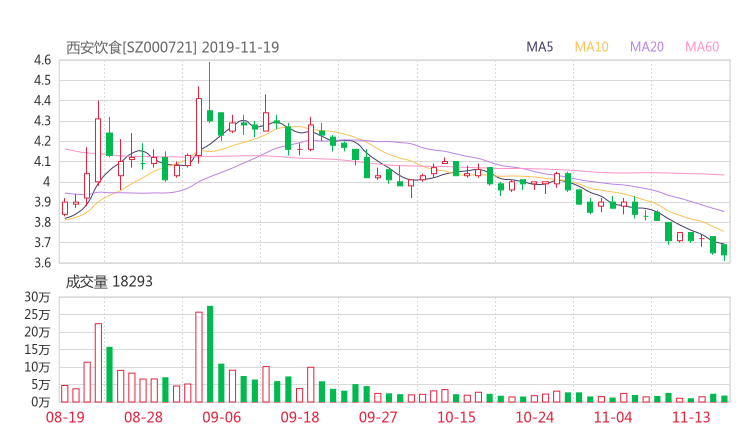740x440 pixels.
Task: Click the 11-13 date axis label
Action: [x=691, y=417]
